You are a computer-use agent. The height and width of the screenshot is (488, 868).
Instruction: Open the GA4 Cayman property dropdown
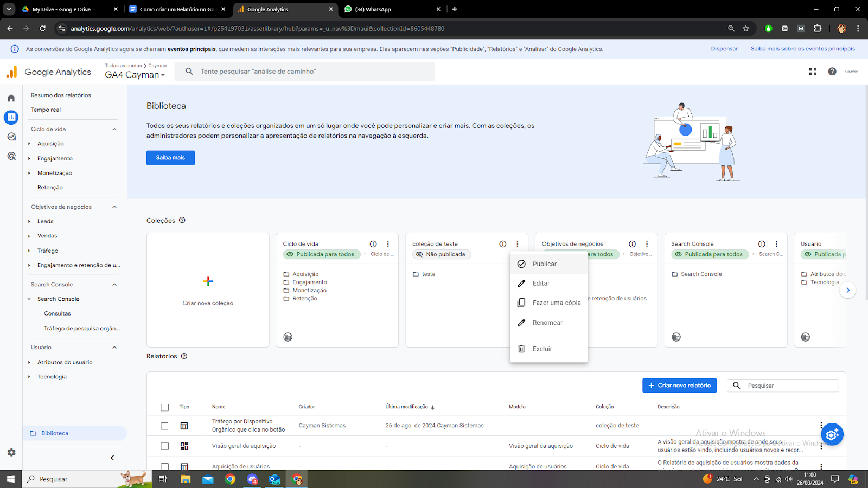pyautogui.click(x=135, y=75)
